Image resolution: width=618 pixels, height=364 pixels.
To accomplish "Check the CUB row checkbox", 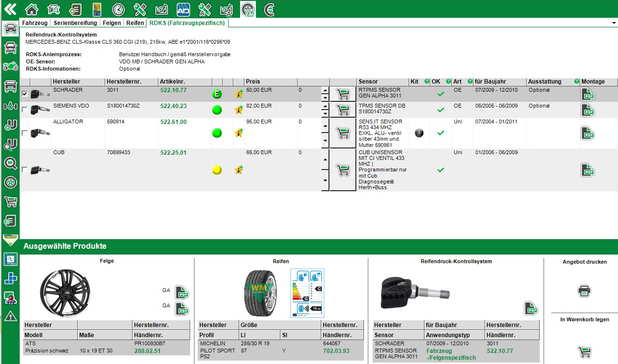I will tap(24, 170).
